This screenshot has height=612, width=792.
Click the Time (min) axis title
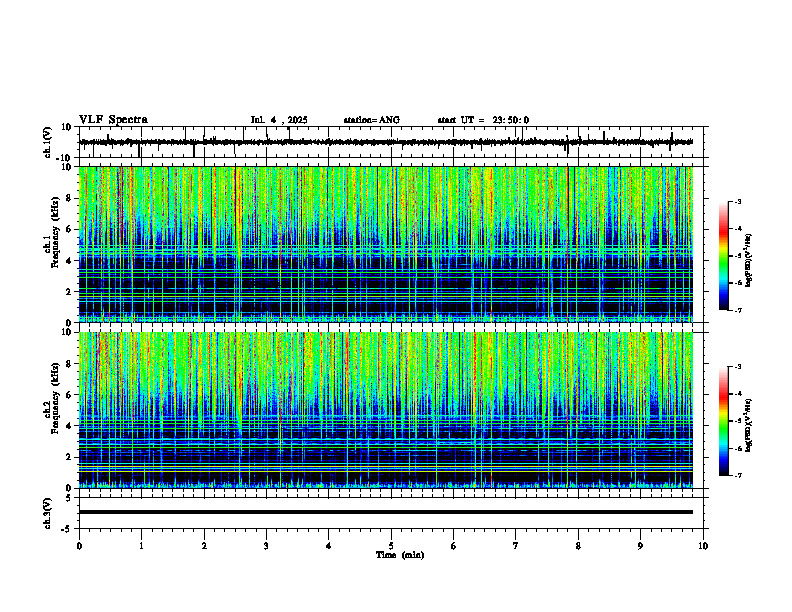point(400,555)
